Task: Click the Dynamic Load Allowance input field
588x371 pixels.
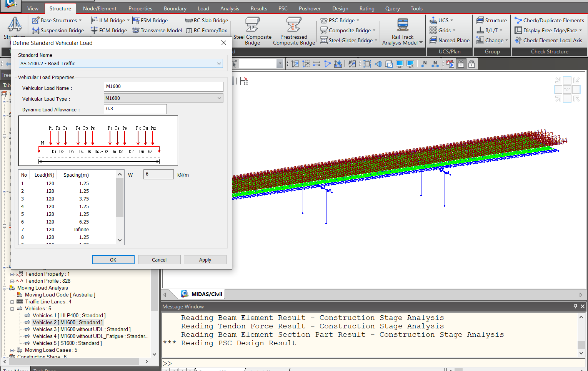Action: 135,109
